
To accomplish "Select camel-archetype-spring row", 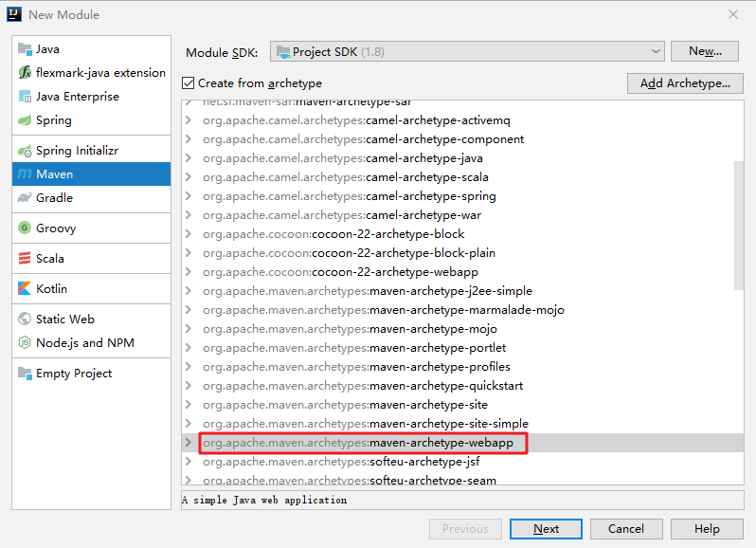I will 462,196.
